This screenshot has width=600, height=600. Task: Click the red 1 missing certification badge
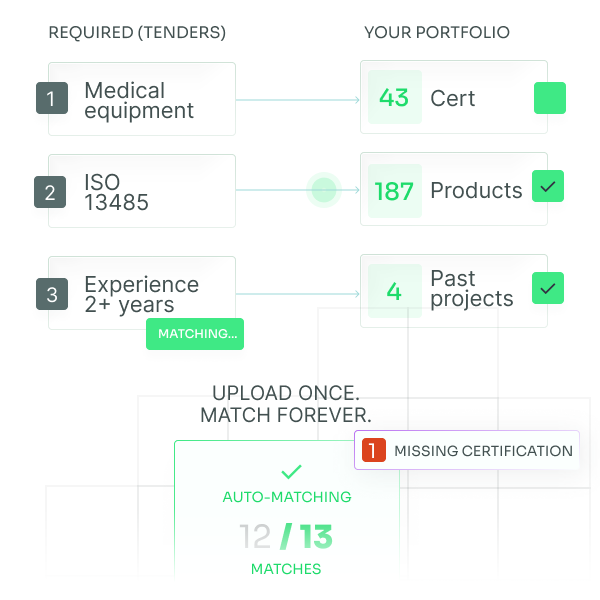(x=372, y=451)
